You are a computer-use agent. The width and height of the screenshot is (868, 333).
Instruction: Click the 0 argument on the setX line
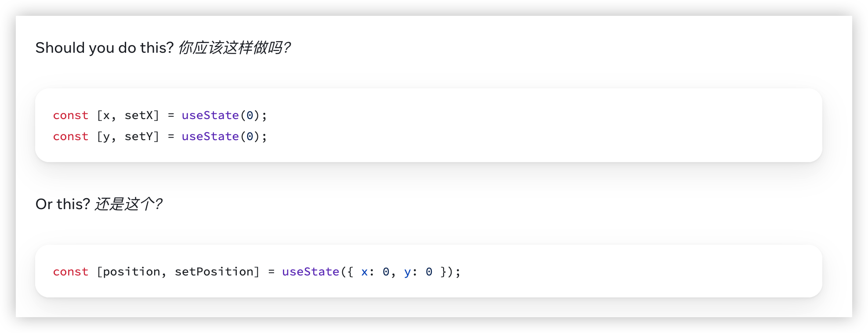pyautogui.click(x=250, y=115)
